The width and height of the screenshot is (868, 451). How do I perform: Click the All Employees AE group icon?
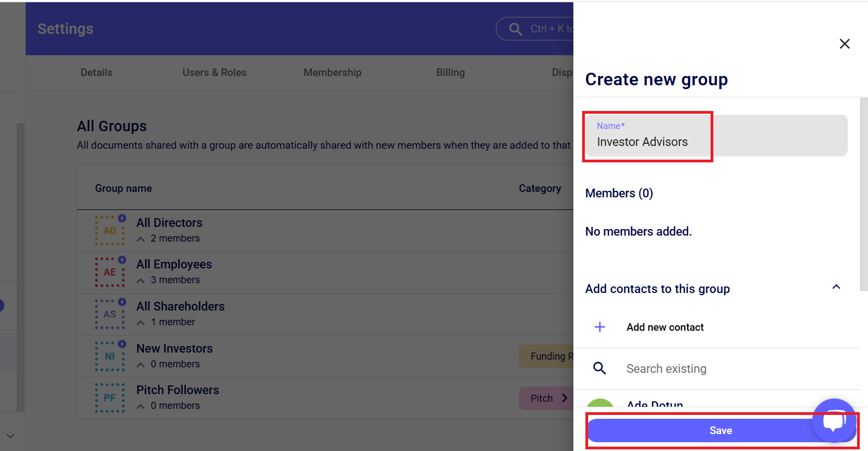pyautogui.click(x=110, y=272)
